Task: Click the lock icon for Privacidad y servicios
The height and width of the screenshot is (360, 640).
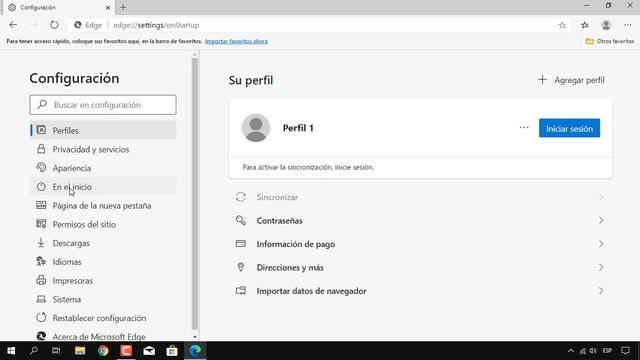Action: [41, 149]
